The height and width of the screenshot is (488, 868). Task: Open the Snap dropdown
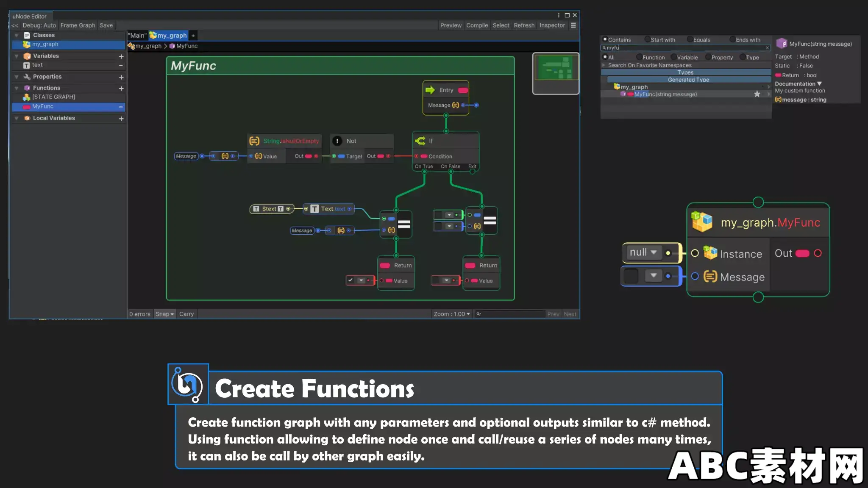(164, 314)
